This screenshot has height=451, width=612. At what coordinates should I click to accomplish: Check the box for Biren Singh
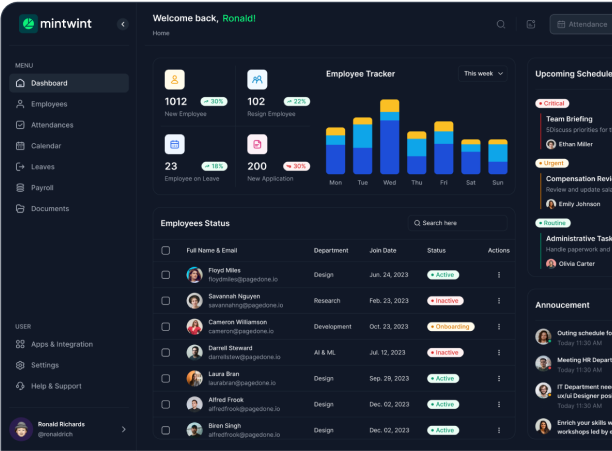click(x=165, y=430)
